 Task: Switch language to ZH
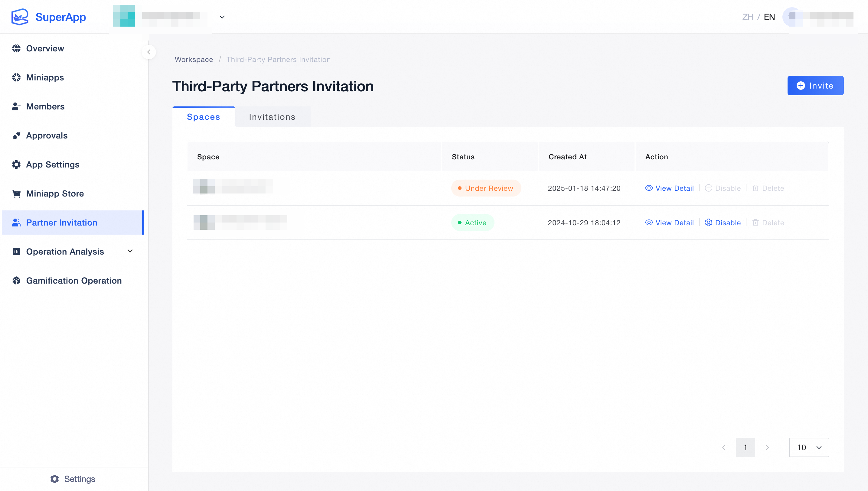(x=748, y=17)
